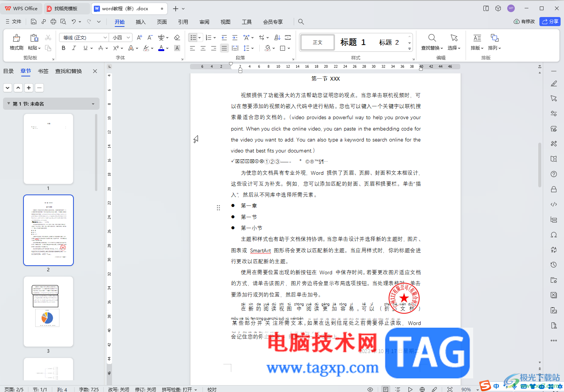Click the 排版 (Layout) button
This screenshot has height=392, width=564.
click(x=477, y=42)
